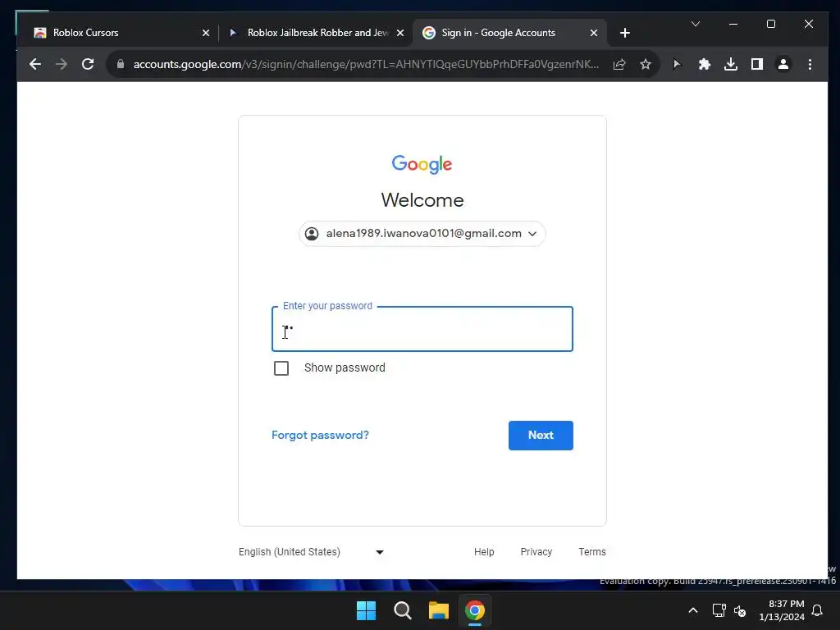Open the notifications bell icon

click(x=818, y=610)
